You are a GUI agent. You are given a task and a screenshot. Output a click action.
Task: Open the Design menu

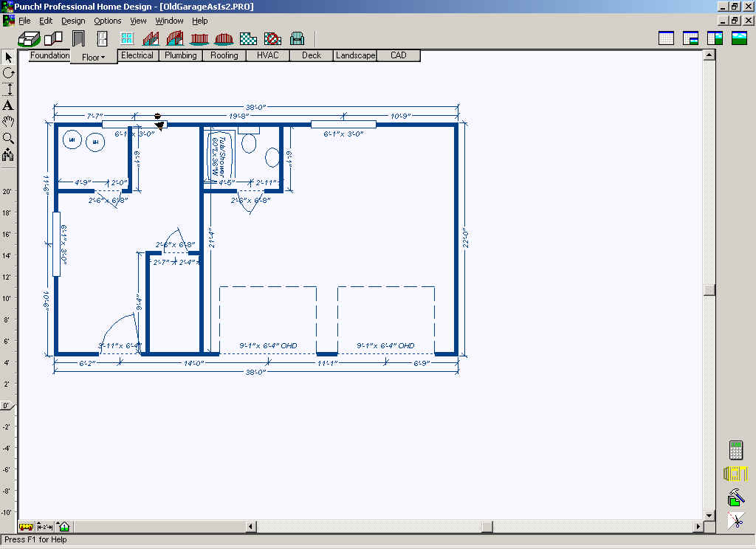[73, 21]
